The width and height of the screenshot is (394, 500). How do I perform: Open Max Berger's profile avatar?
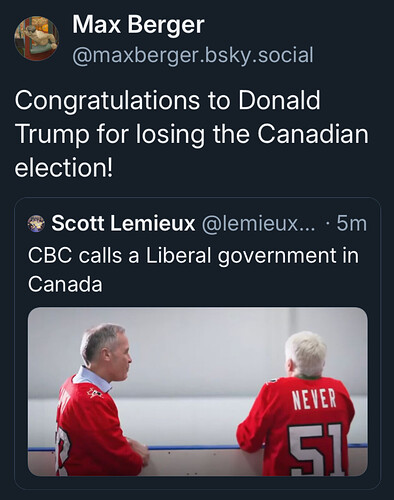point(37,38)
